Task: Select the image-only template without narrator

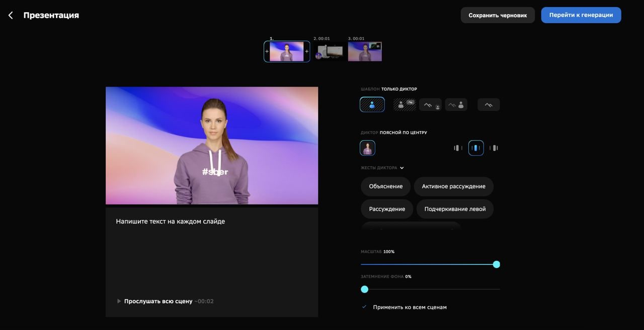Action: 489,105
